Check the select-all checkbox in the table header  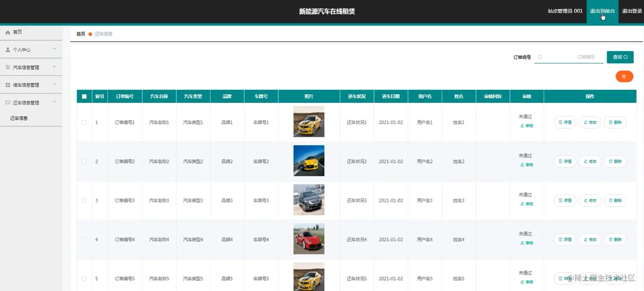point(84,96)
